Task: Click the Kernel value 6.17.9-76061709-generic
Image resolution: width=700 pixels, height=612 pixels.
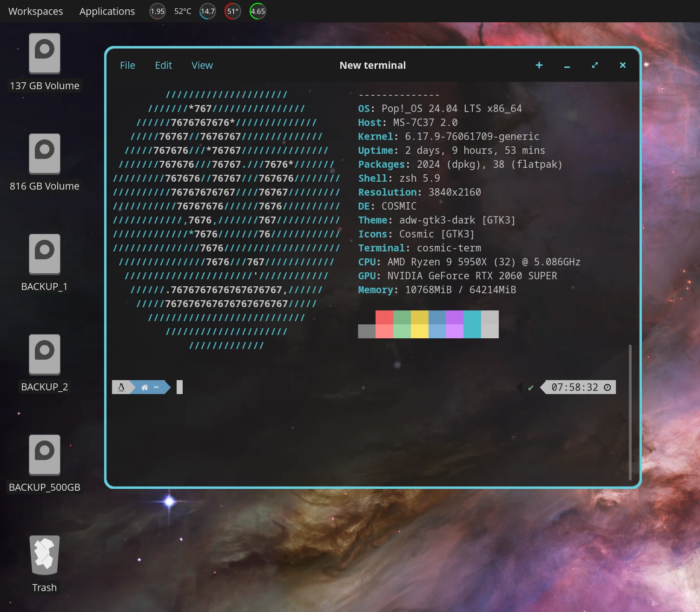Action: tap(472, 137)
